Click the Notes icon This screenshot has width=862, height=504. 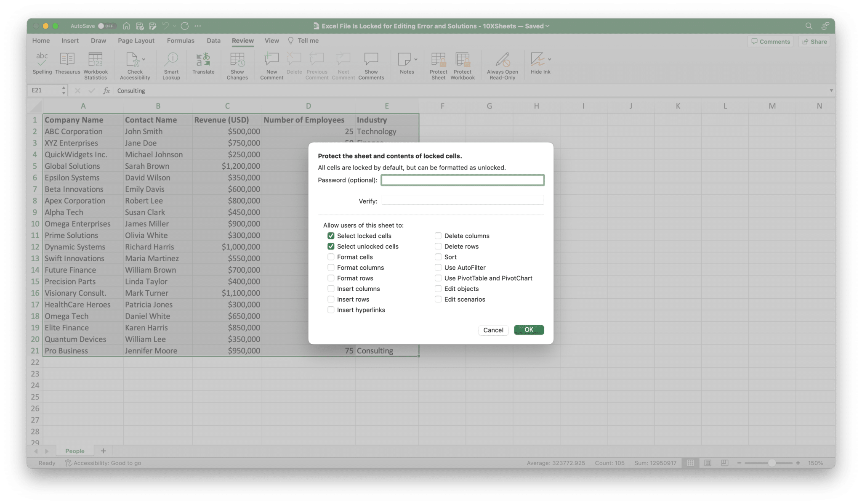(404, 59)
